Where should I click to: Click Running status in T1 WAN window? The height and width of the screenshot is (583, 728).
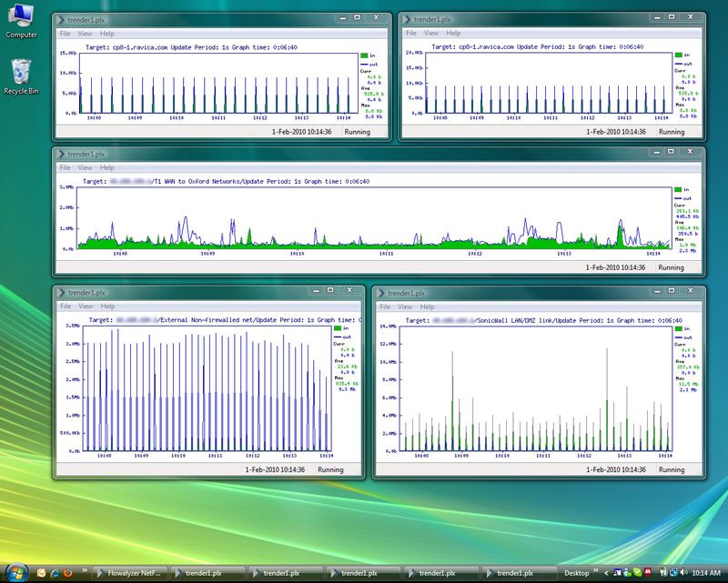tap(671, 267)
